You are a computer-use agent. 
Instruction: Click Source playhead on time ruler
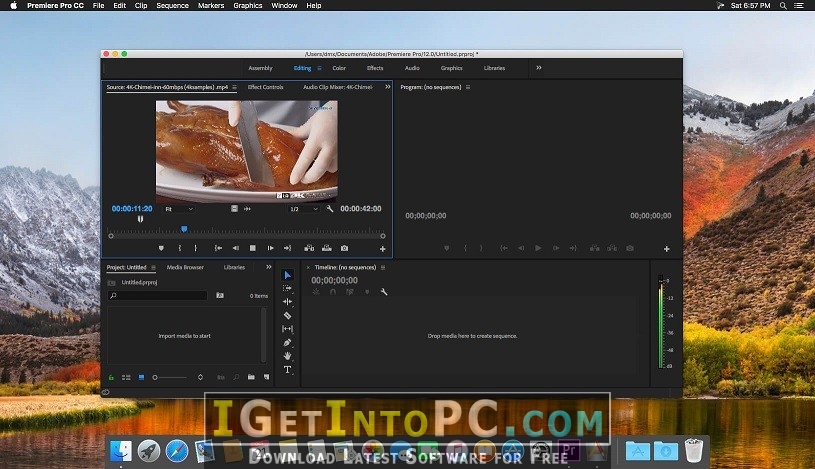tap(184, 229)
